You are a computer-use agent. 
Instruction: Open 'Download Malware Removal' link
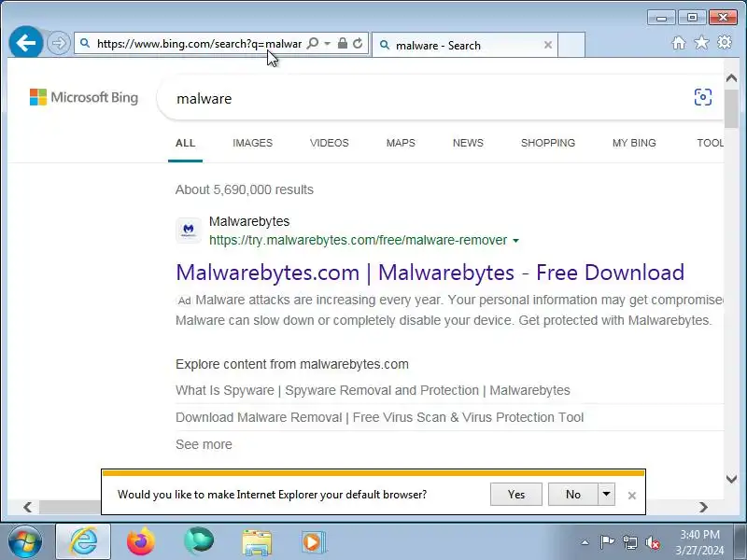(380, 417)
